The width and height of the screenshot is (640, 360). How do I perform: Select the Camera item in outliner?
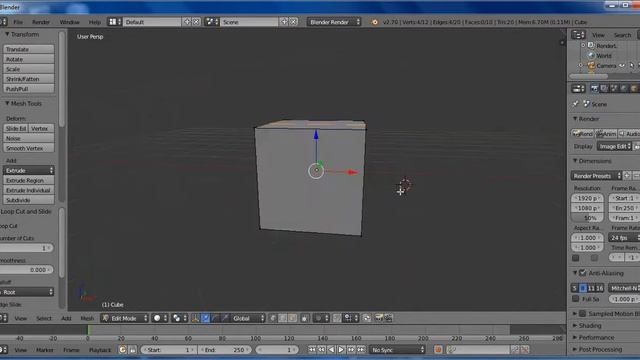[x=606, y=66]
